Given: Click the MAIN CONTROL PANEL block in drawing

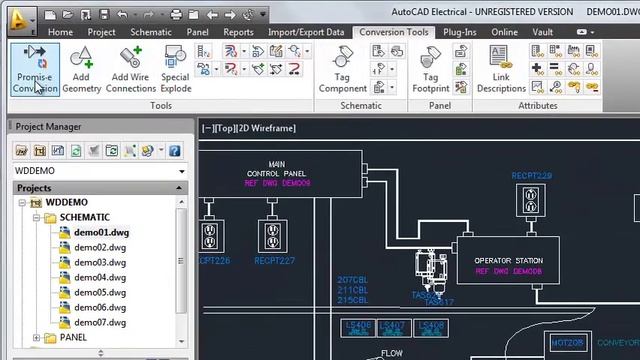Looking at the screenshot, I should [x=280, y=174].
